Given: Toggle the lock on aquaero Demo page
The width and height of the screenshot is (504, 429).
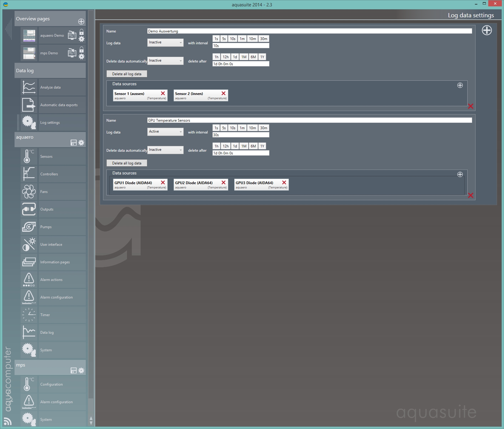Looking at the screenshot, I should [x=82, y=32].
